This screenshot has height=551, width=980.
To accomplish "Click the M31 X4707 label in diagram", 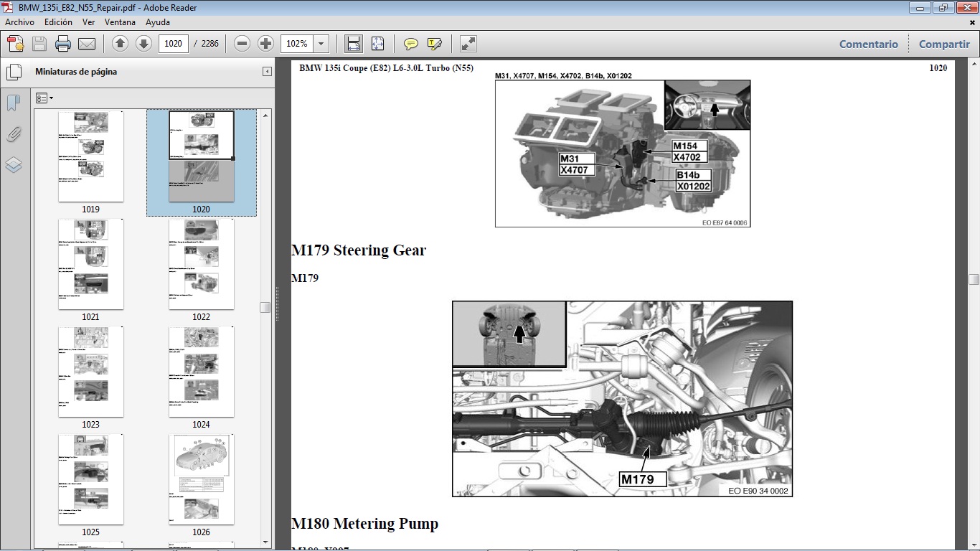I will click(578, 164).
